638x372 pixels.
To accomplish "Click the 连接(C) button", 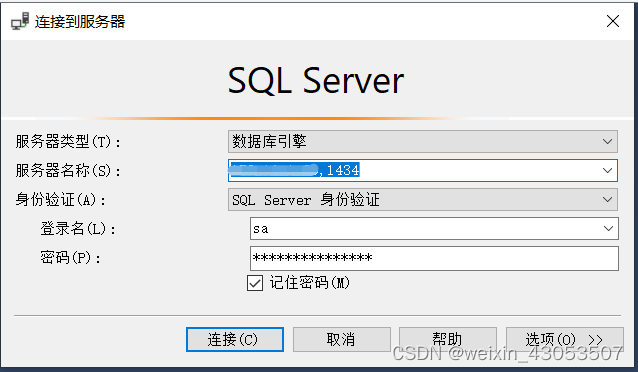I will [x=235, y=339].
